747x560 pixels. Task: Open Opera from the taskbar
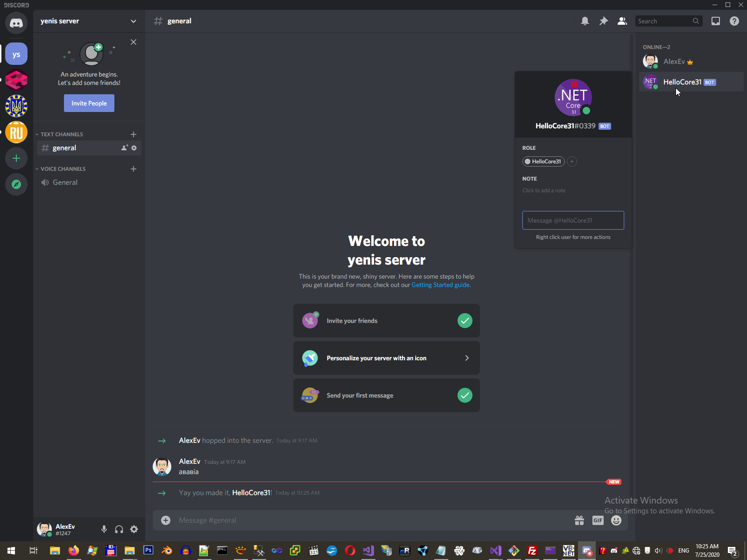[350, 551]
